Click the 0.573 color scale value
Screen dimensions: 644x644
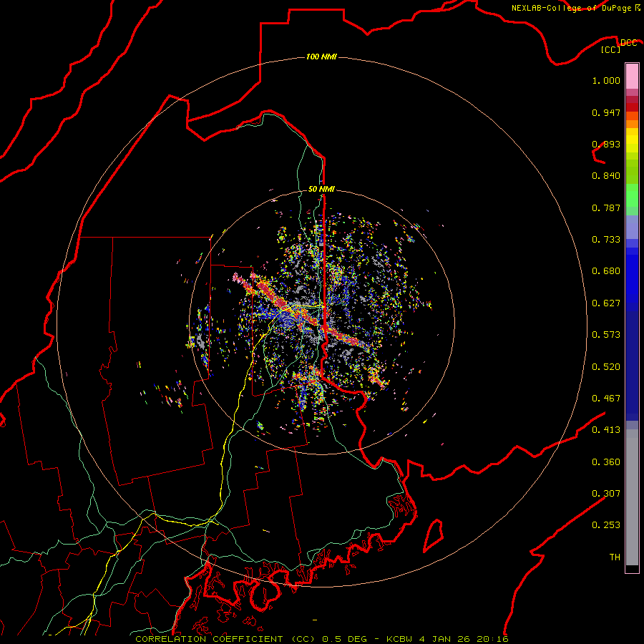click(x=606, y=335)
